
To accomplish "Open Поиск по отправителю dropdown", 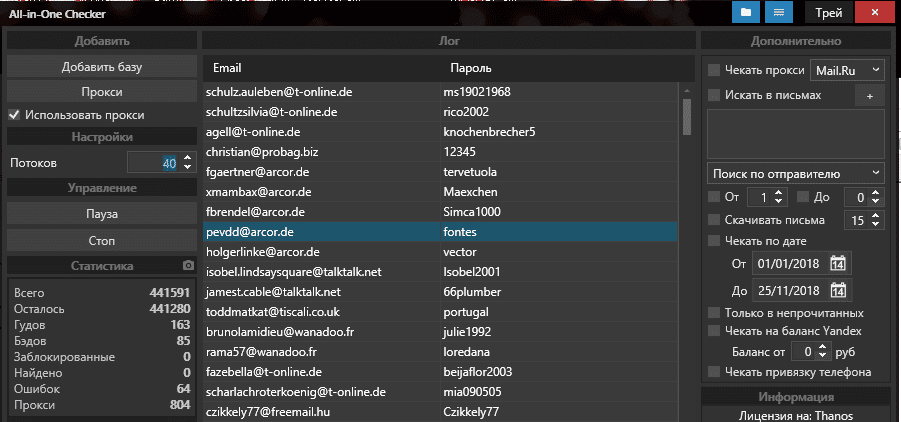I will point(796,174).
